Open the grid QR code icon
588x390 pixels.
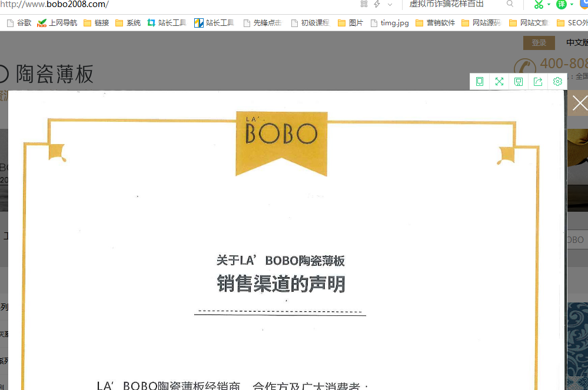point(364,4)
